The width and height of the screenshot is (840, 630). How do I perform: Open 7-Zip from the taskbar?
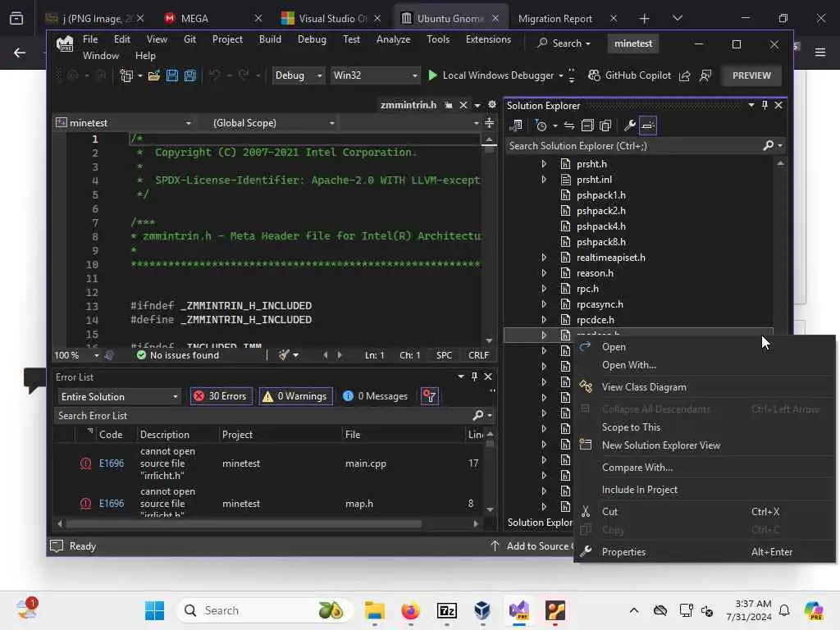pos(447,610)
